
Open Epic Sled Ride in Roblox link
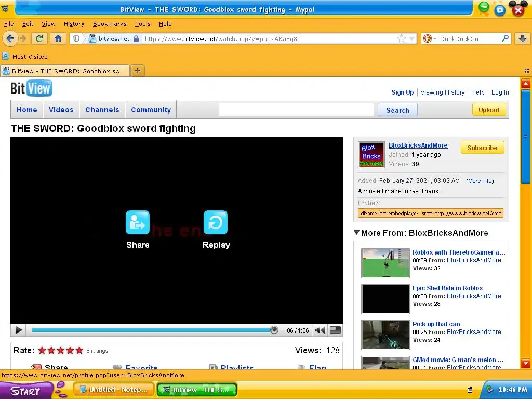[x=447, y=288]
